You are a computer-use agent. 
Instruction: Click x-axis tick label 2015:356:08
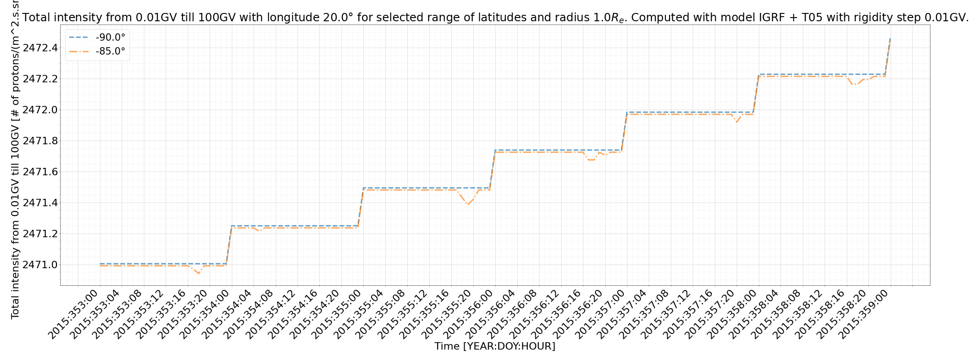pos(513,314)
